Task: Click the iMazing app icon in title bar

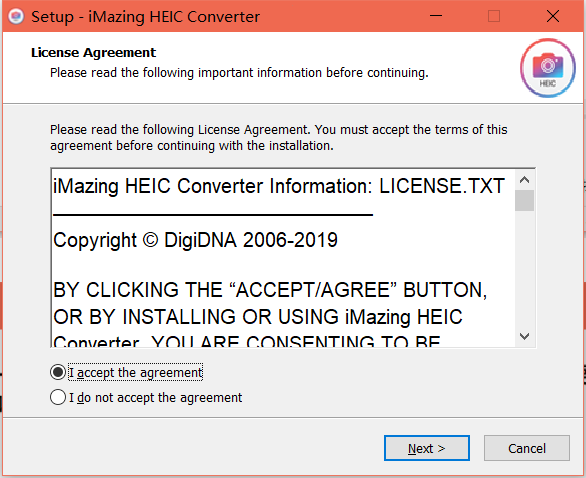Action: (x=16, y=16)
